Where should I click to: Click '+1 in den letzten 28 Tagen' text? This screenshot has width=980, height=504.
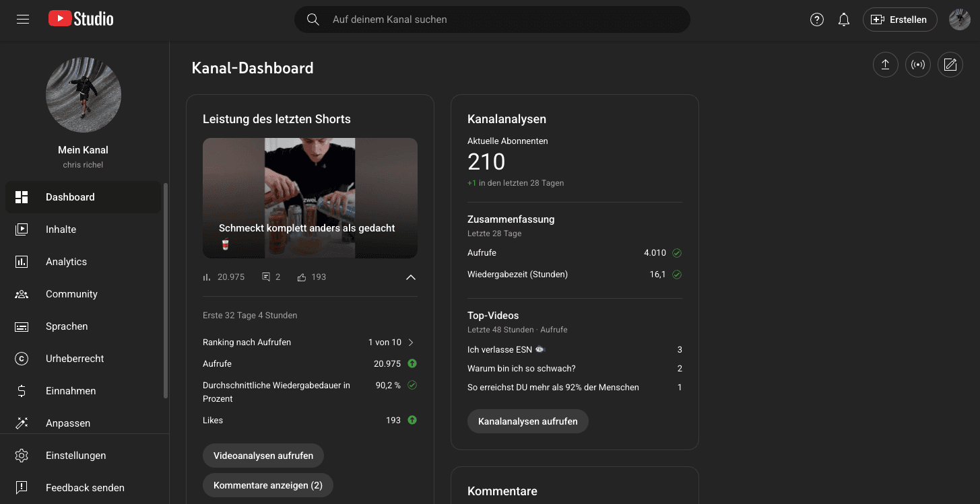[516, 183]
